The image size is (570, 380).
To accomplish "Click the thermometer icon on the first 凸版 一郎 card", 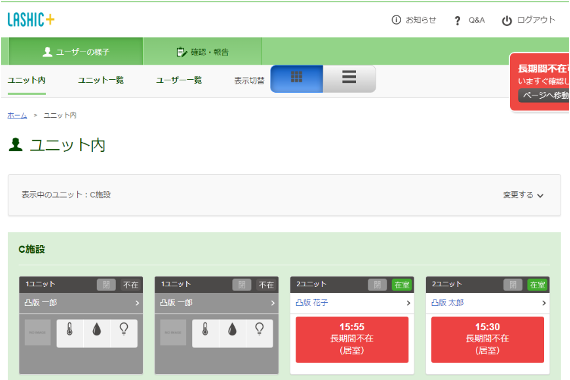I will point(69,330).
